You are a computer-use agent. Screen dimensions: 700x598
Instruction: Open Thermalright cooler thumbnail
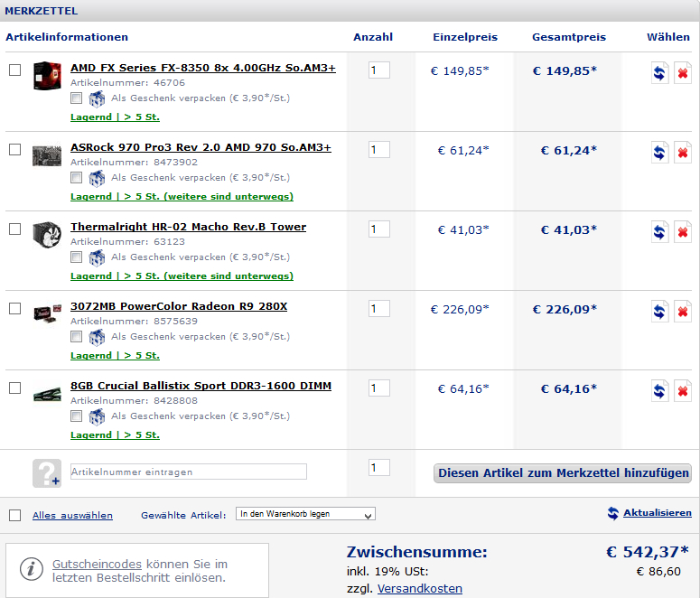[47, 235]
